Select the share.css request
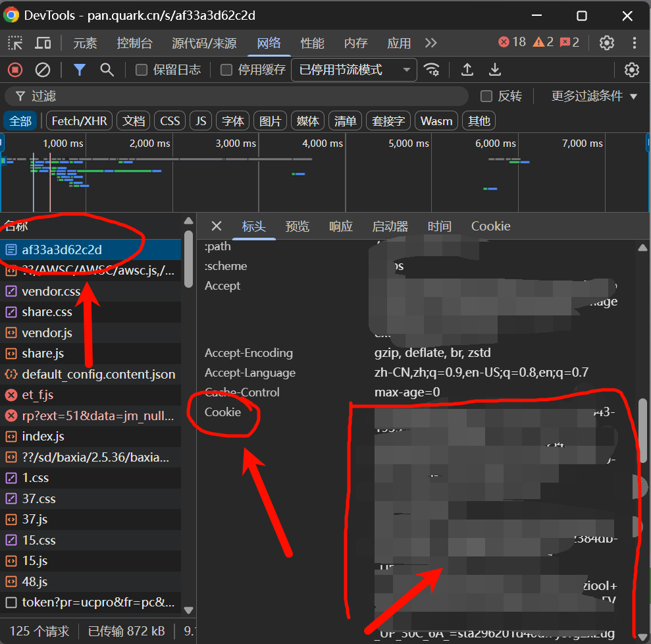The height and width of the screenshot is (644, 651). coord(91,312)
